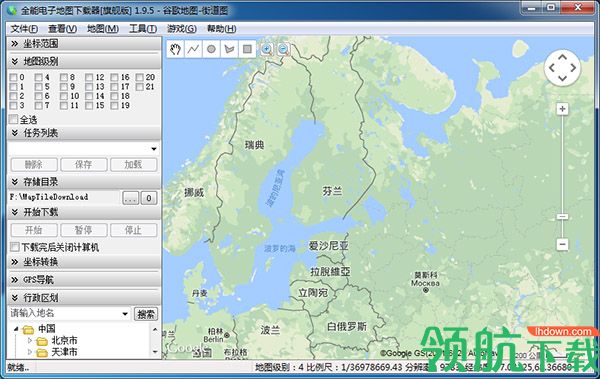
Task: Expand the 天津市 tree node
Action: 30,352
